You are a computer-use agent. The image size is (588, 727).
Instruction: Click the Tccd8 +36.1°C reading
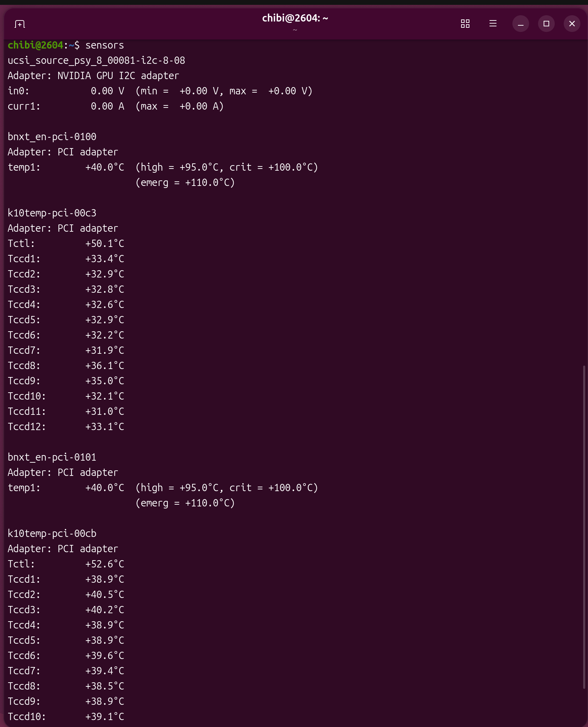click(104, 366)
